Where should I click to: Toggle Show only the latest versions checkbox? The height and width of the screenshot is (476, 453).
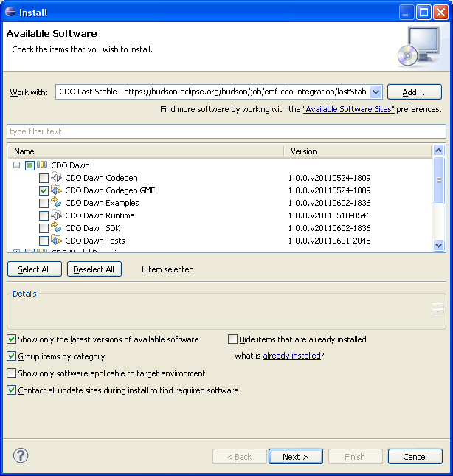pos(12,339)
